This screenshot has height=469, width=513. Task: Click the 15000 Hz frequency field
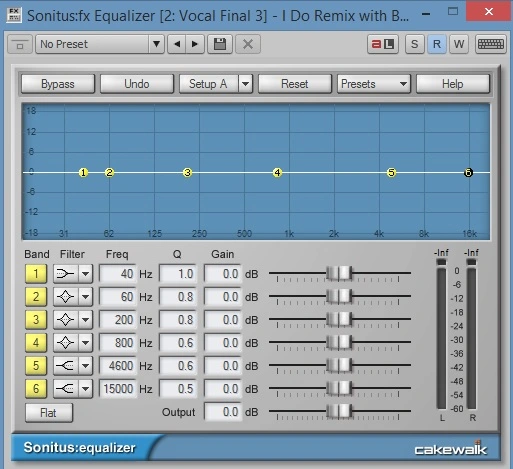[x=118, y=389]
